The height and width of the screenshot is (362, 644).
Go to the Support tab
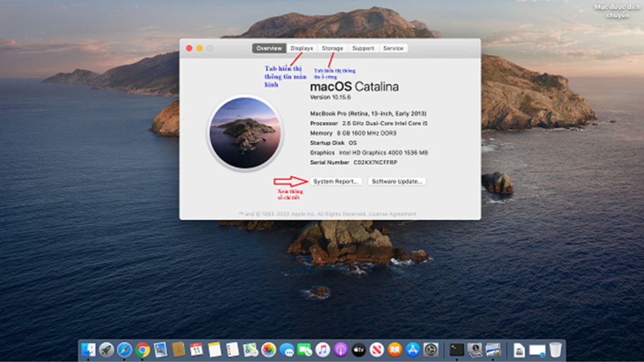363,48
